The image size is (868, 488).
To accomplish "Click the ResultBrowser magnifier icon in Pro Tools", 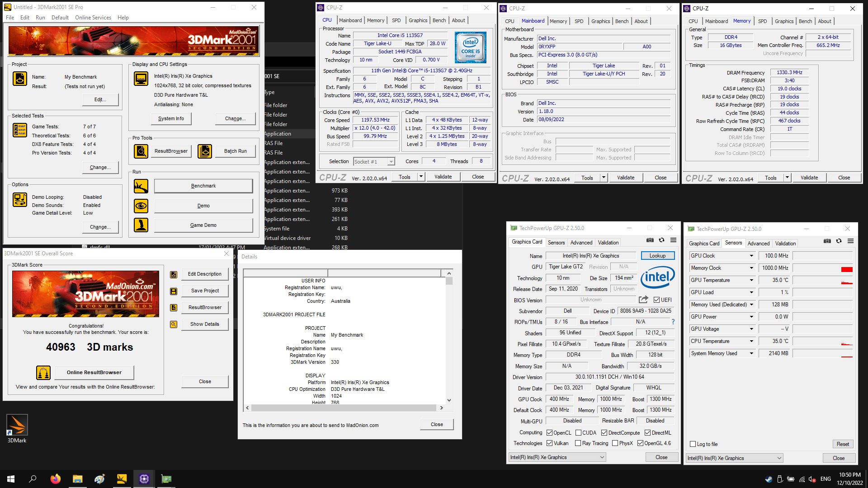I will pyautogui.click(x=141, y=151).
